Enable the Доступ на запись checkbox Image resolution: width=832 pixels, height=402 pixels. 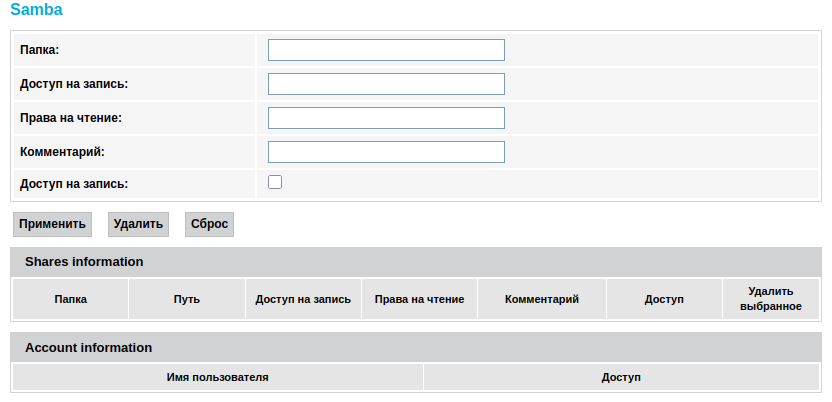tap(276, 182)
